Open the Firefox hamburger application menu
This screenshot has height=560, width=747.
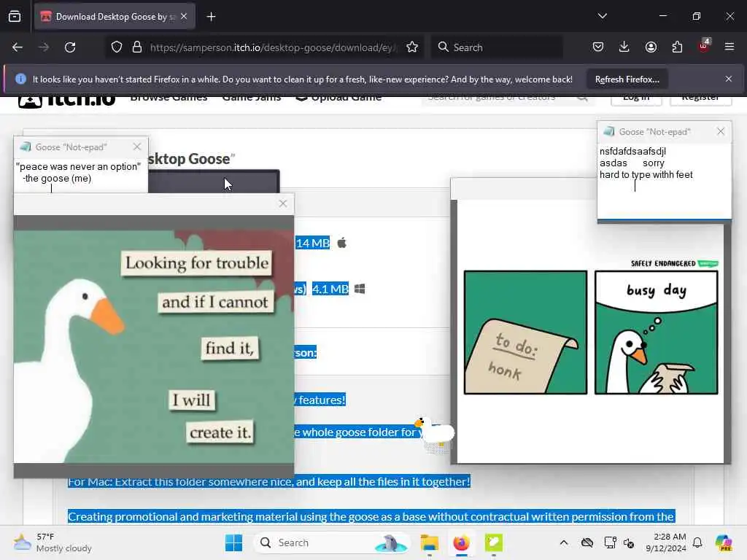pos(729,47)
